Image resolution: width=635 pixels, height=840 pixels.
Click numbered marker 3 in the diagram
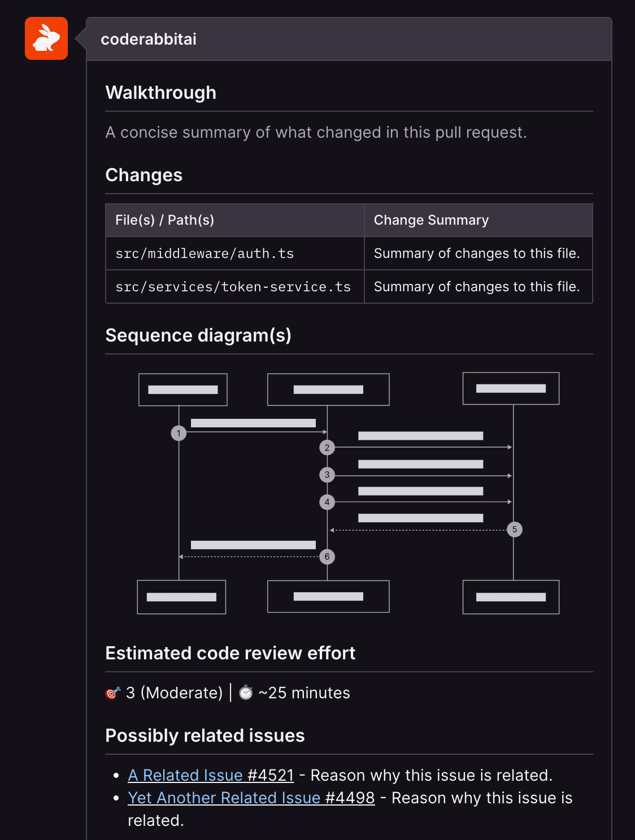point(327,474)
